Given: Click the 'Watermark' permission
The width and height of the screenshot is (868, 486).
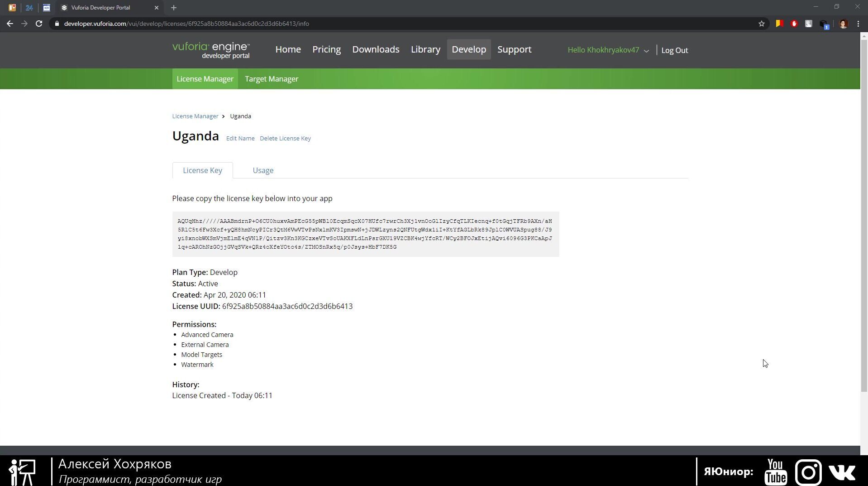Looking at the screenshot, I should pos(197,365).
